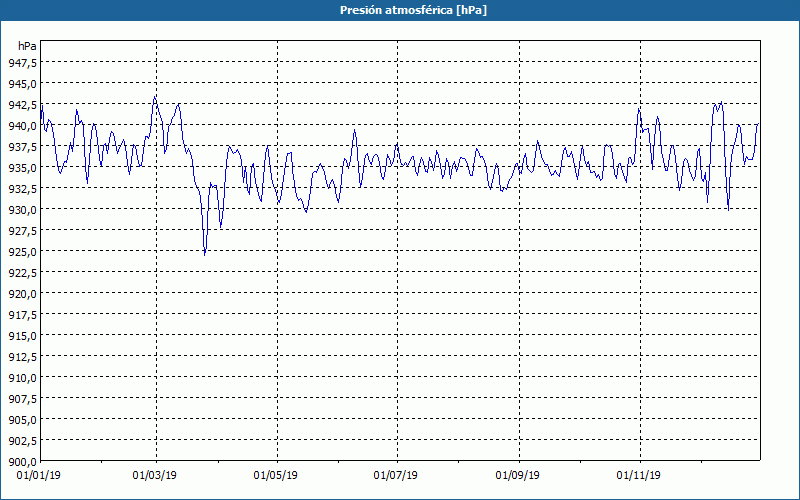
Task: Select the 927,5 axis value
Action: coord(22,231)
